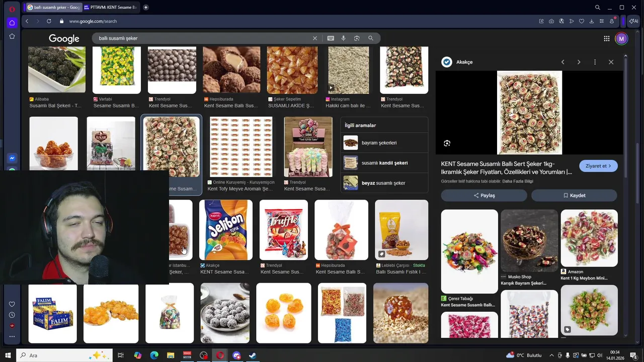Add page to bookmarks heart icon
The image size is (644, 362).
click(582, 21)
